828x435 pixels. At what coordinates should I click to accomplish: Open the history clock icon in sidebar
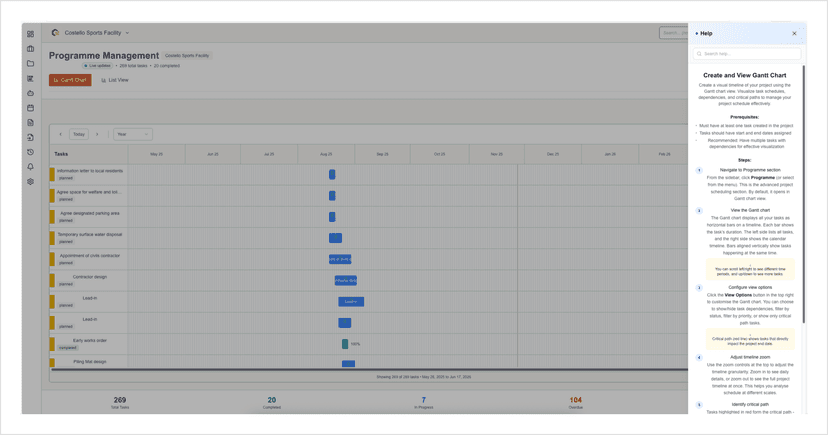tap(31, 152)
